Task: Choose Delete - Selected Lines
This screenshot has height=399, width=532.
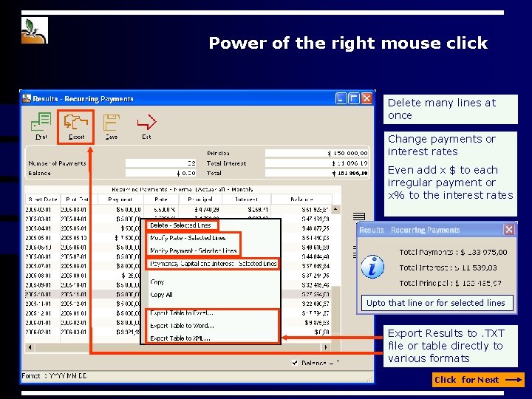Action: pyautogui.click(x=181, y=225)
